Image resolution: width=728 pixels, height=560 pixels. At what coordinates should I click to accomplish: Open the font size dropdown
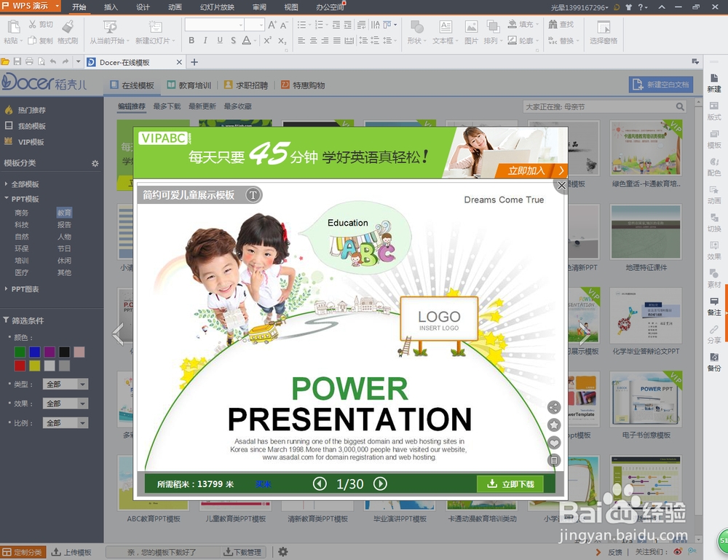pyautogui.click(x=261, y=25)
